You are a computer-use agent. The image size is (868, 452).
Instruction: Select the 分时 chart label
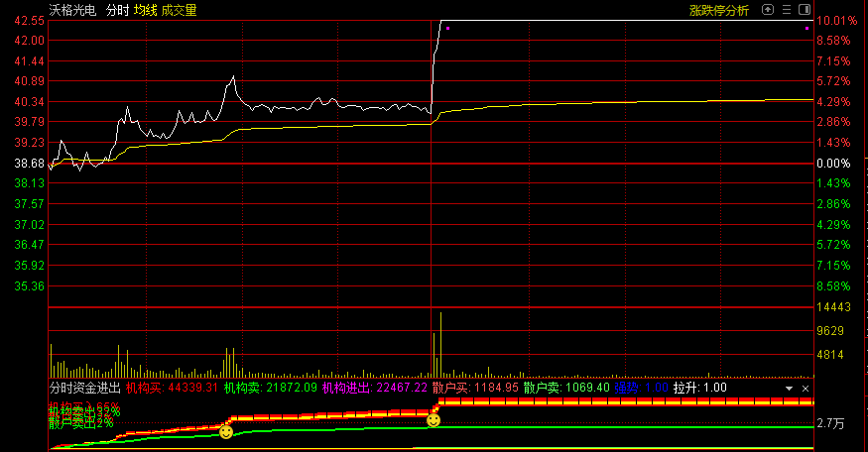point(117,10)
